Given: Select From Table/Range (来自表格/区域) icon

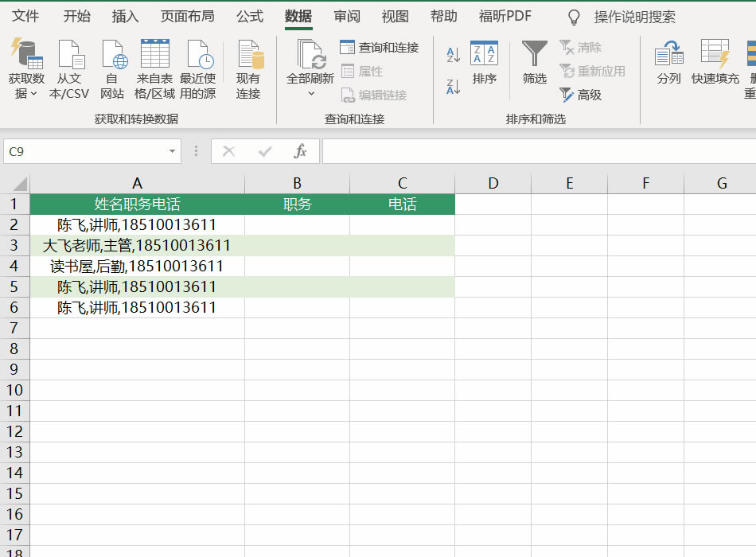Looking at the screenshot, I should coord(154,56).
